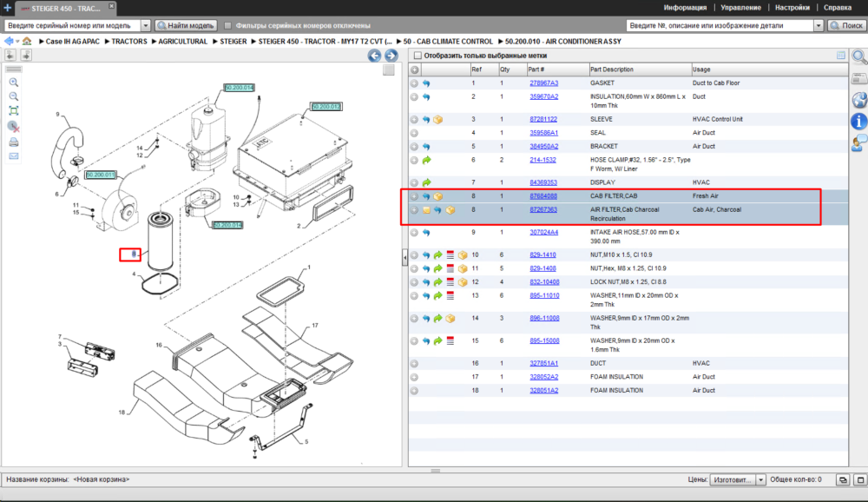Screen dimensions: 868x502
Task: Open a new tab with plus icon
Action: pyautogui.click(x=7, y=8)
